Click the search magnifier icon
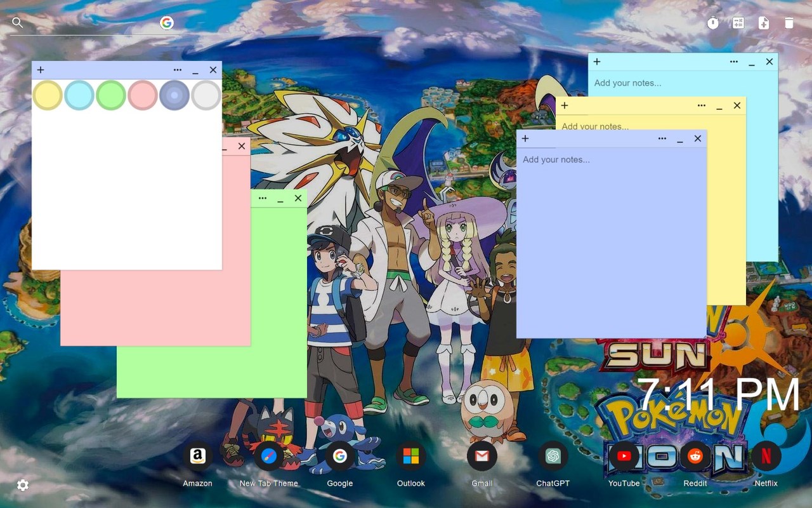Viewport: 812px width, 508px height. [18, 23]
